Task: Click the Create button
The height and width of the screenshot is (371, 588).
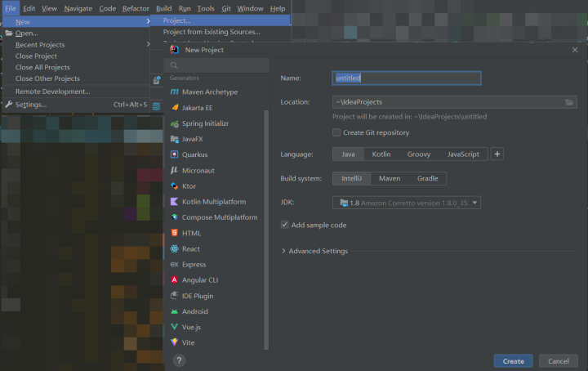Action: tap(513, 361)
